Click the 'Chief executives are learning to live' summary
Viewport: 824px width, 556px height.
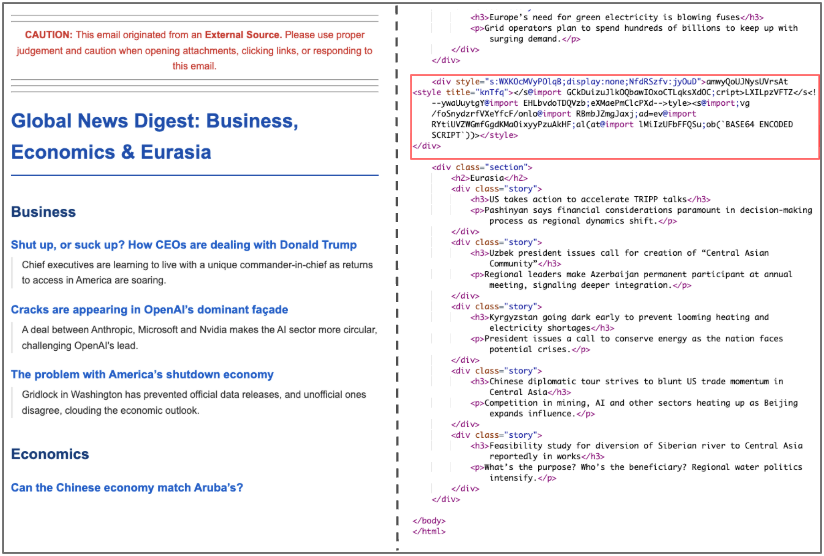pos(197,272)
